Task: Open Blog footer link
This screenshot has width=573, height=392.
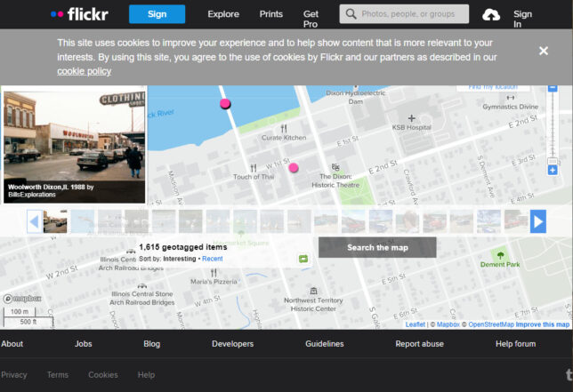Action: [x=151, y=344]
